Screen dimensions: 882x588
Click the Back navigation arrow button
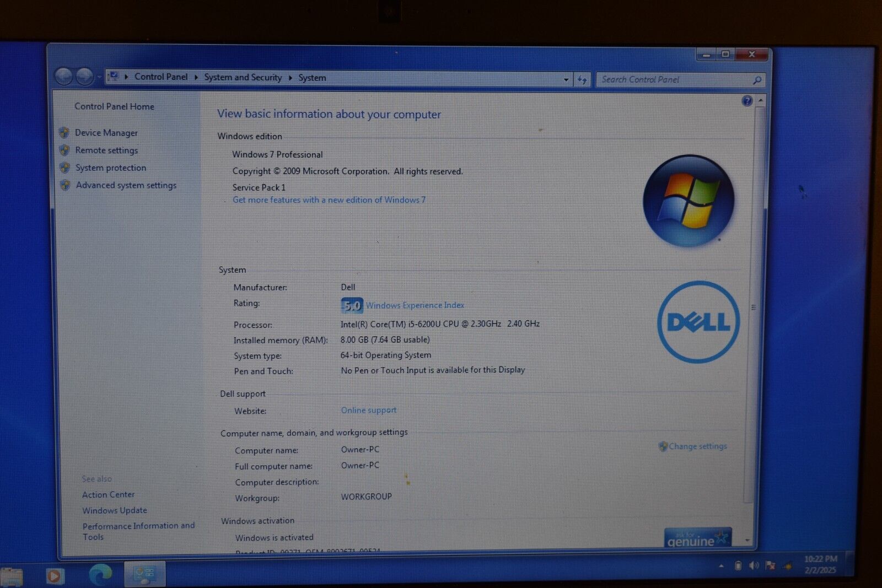64,76
